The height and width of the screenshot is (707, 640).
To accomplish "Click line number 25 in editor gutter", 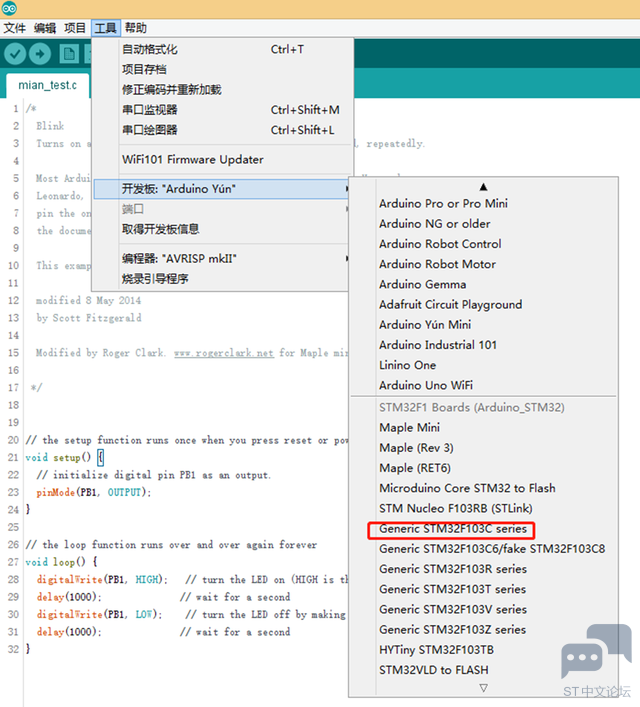I will point(13,527).
